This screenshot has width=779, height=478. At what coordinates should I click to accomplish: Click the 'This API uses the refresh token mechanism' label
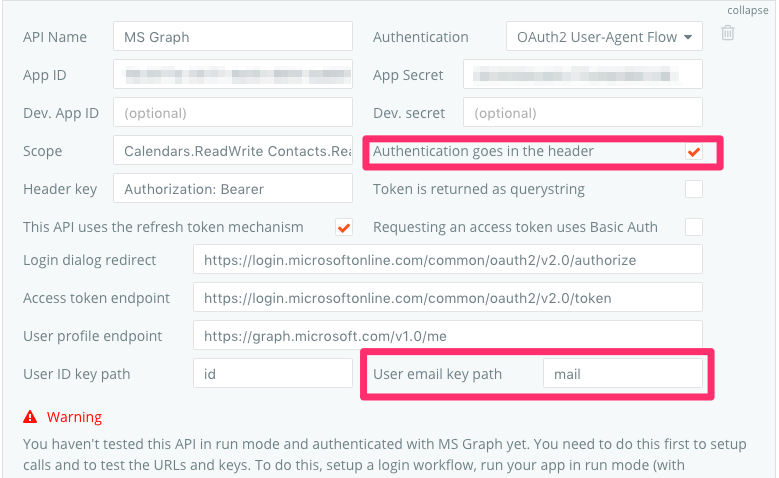(163, 227)
